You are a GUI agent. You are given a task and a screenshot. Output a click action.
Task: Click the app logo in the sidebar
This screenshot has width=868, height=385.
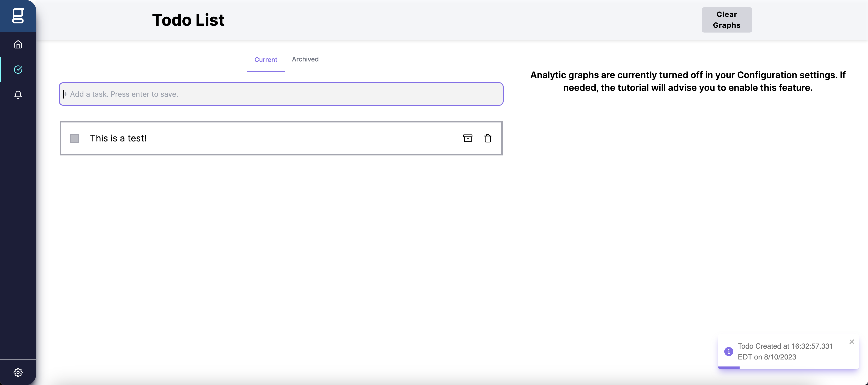click(x=18, y=16)
